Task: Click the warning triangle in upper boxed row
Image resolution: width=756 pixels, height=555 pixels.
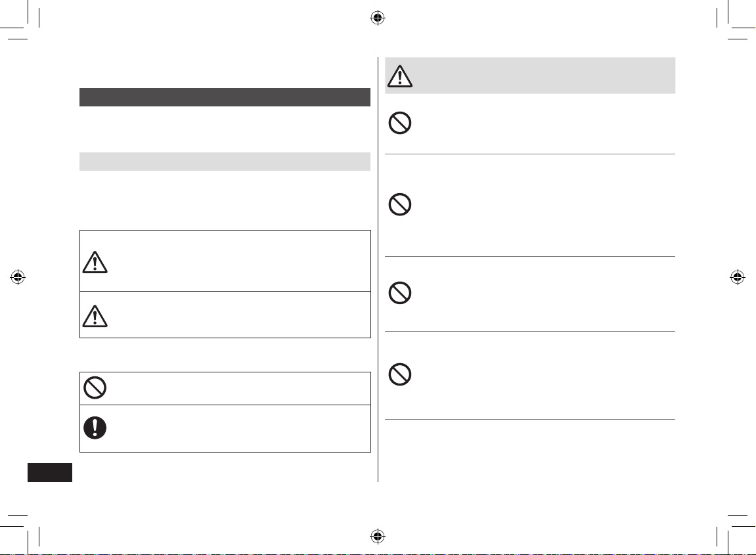Action: tap(95, 262)
